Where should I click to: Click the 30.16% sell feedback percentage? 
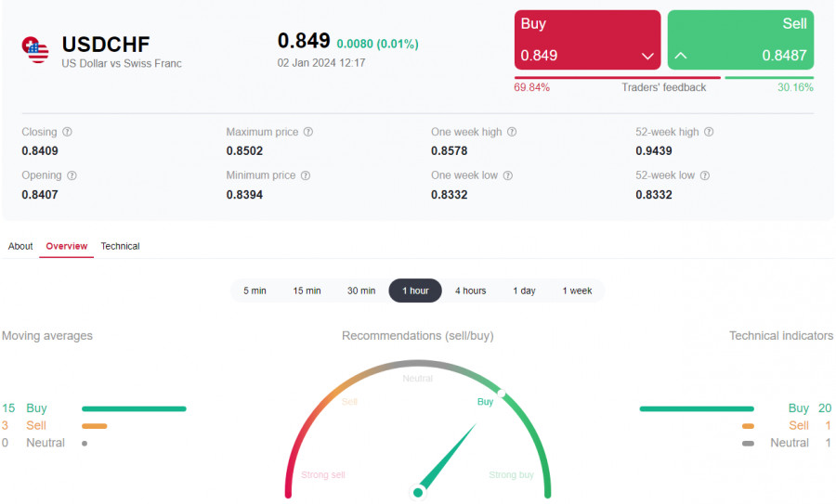click(795, 87)
